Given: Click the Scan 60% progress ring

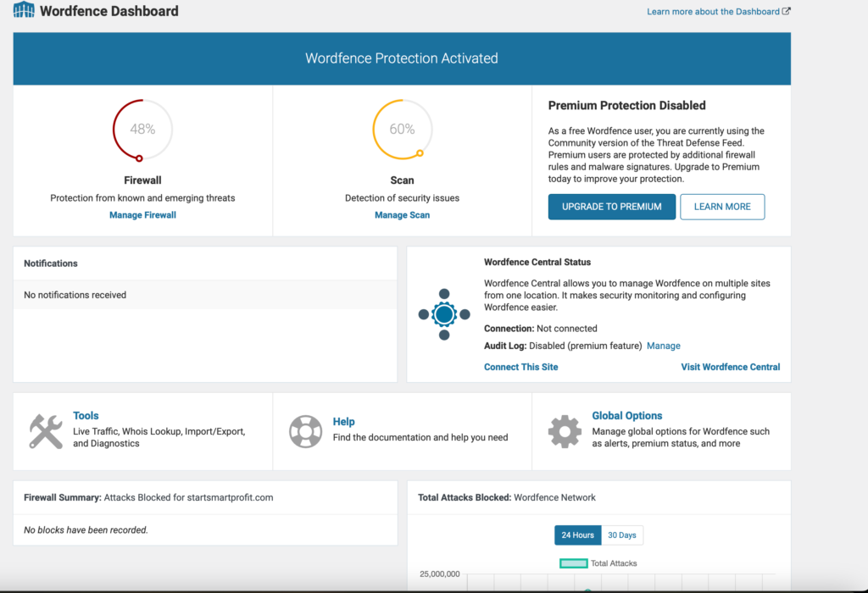Looking at the screenshot, I should 402,129.
